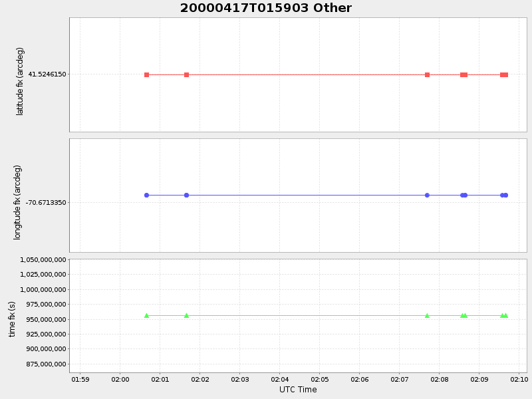Click the 02:08 time tick label

click(440, 379)
